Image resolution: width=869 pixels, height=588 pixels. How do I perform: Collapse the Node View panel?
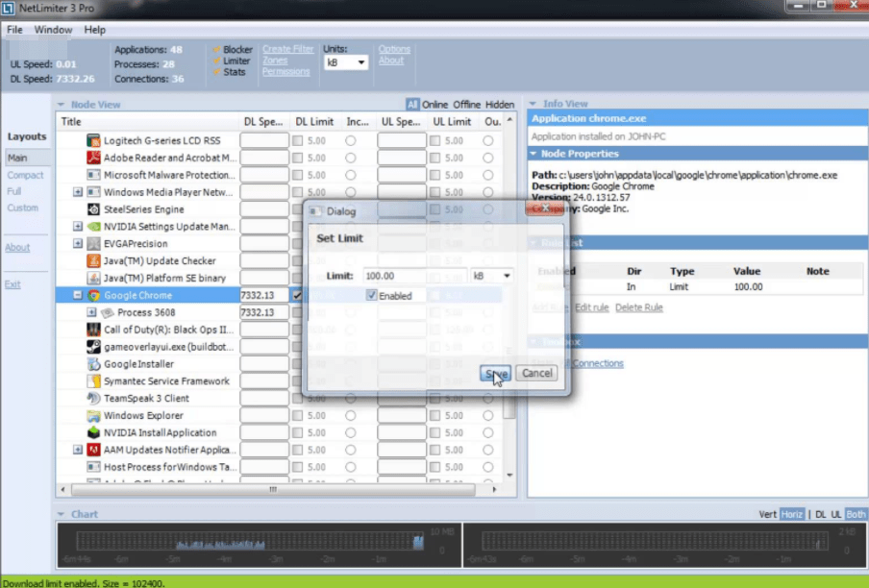pyautogui.click(x=61, y=105)
